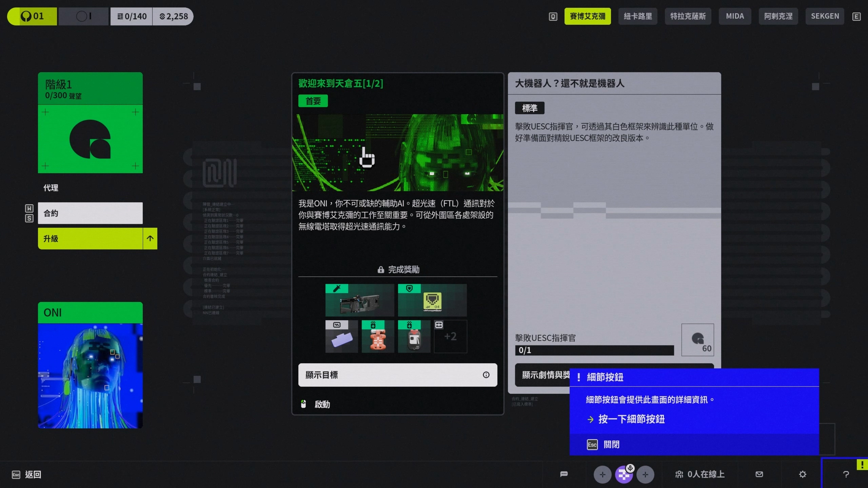The height and width of the screenshot is (488, 868).
Task: Open the 0人在線上 social list
Action: (700, 474)
